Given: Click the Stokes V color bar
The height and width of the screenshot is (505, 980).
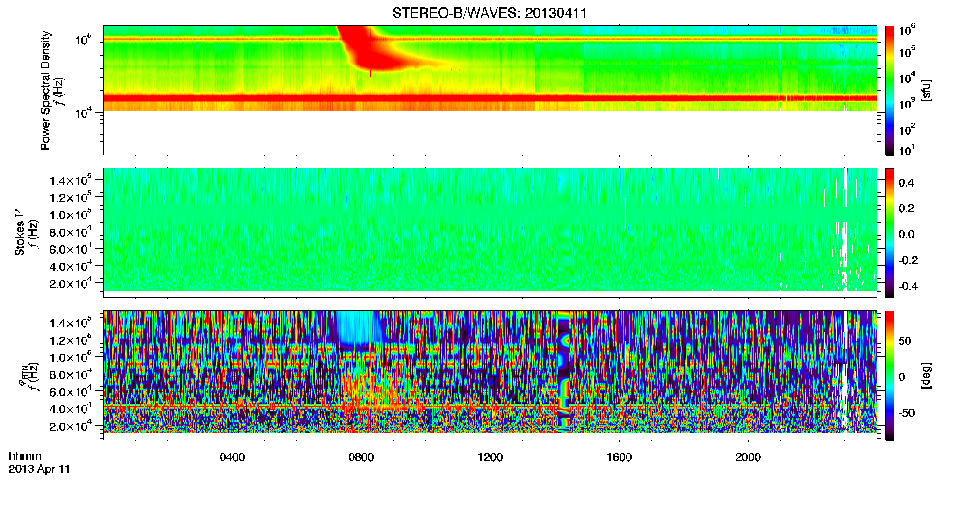Looking at the screenshot, I should click(x=890, y=233).
